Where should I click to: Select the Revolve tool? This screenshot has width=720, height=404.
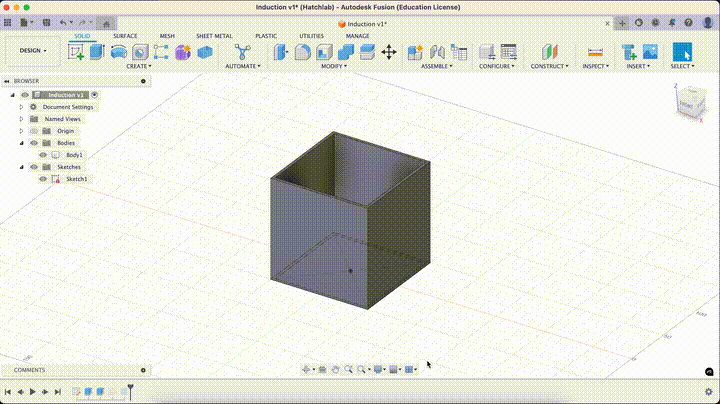118,52
